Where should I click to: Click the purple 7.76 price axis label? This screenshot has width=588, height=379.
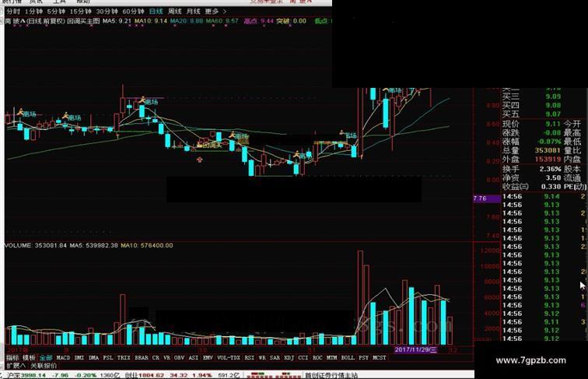(486, 198)
